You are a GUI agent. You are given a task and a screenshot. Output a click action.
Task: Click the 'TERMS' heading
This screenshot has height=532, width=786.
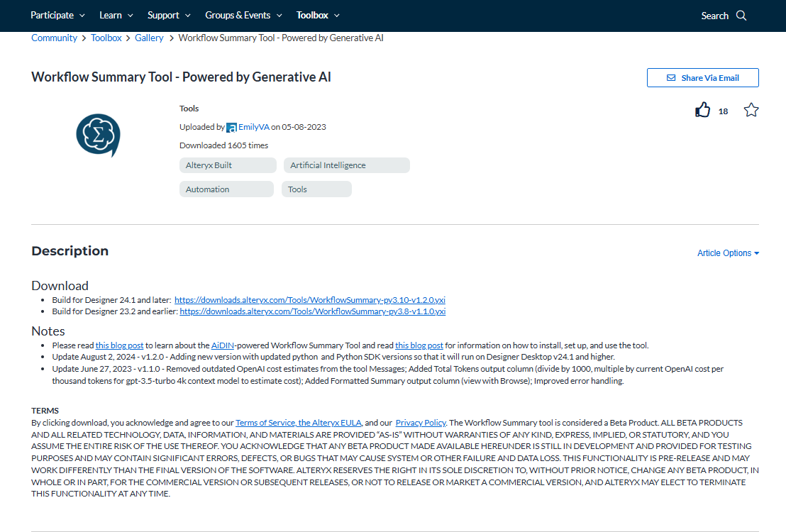45,411
